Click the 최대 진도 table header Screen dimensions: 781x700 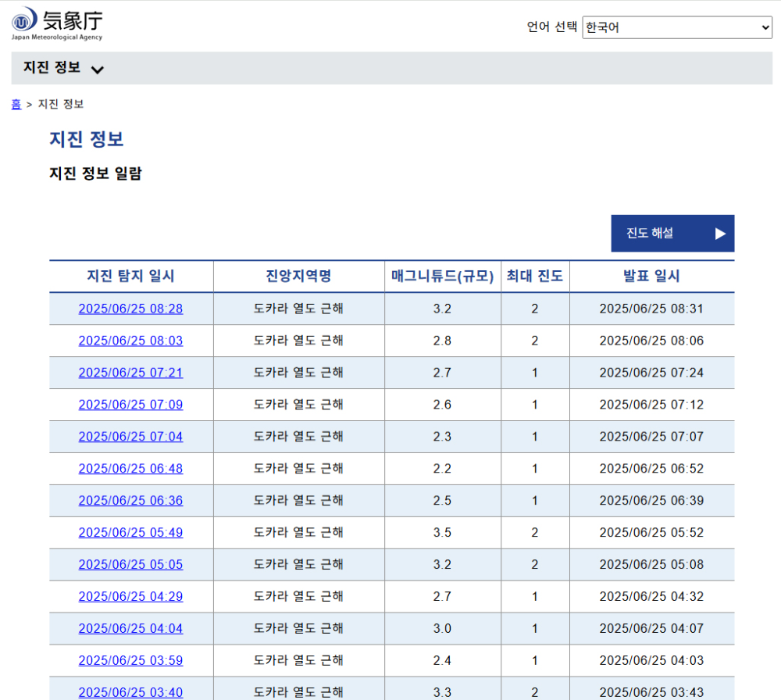tap(535, 276)
